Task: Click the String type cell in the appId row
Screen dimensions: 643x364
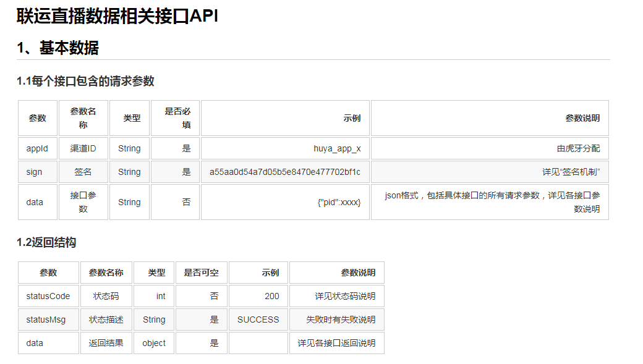Action: click(130, 148)
